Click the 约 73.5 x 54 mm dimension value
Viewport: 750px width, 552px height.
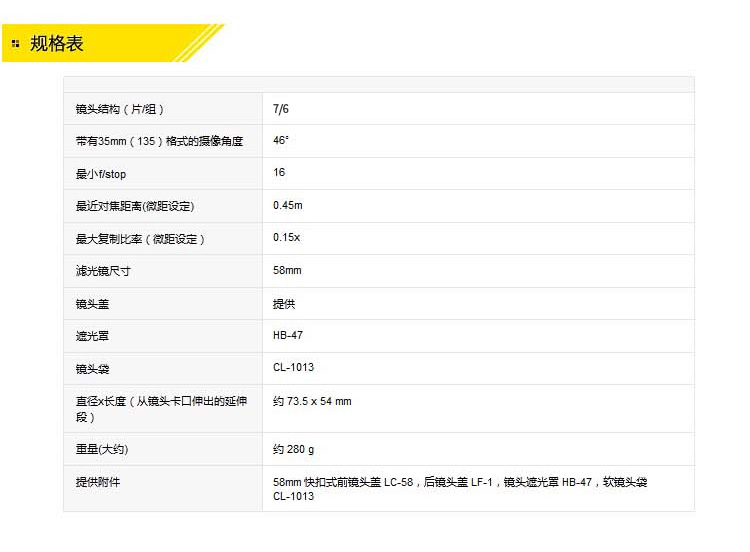(x=312, y=402)
